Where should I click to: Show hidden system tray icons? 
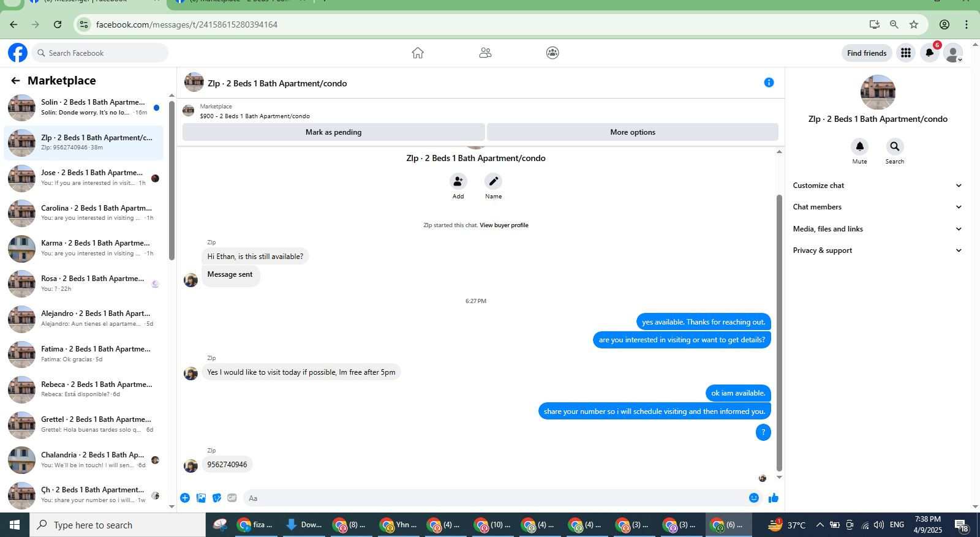coord(820,525)
